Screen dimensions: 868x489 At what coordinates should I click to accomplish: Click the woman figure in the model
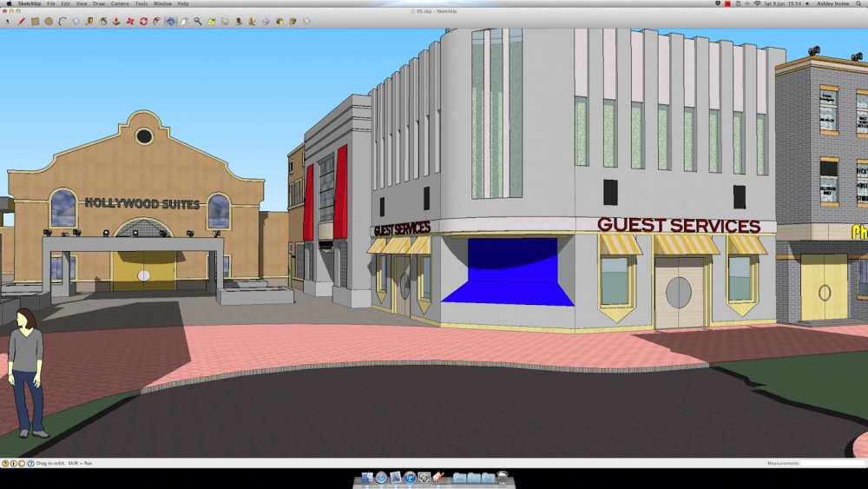(25, 373)
